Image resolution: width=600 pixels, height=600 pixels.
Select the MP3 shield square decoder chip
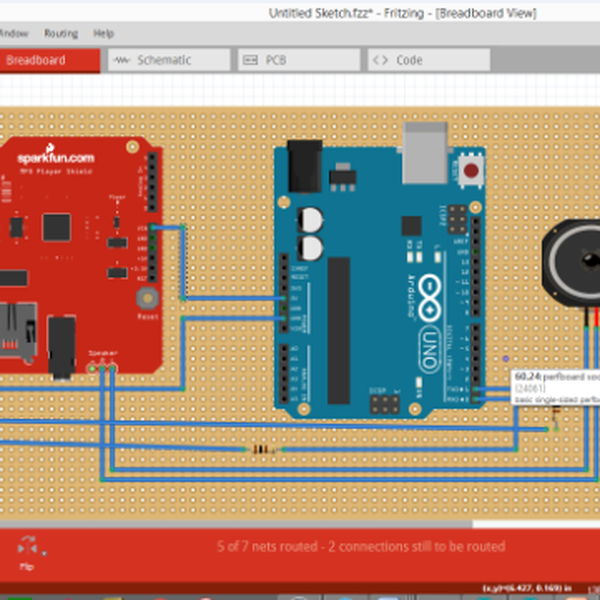point(57,227)
